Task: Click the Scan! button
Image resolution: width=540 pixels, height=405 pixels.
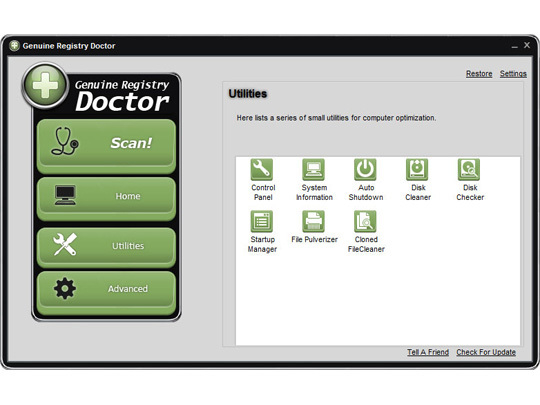Action: tap(106, 146)
